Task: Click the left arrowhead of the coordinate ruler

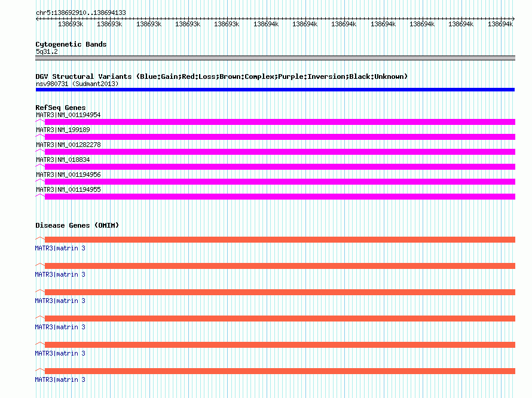Action: [37, 19]
